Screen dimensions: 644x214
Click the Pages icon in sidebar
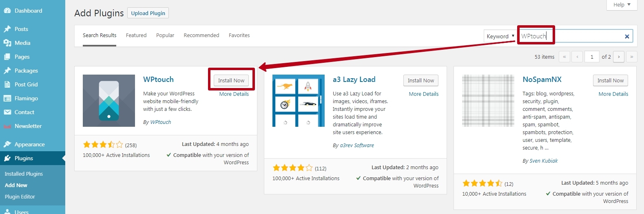pos(7,57)
